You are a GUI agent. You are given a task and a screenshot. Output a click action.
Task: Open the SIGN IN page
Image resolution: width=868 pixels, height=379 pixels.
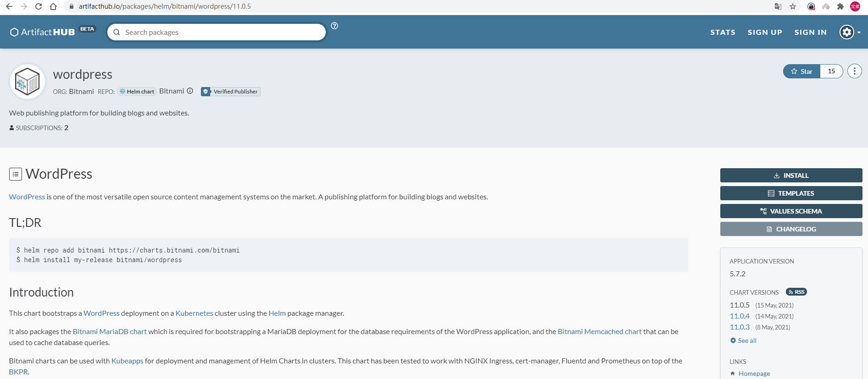pos(811,32)
